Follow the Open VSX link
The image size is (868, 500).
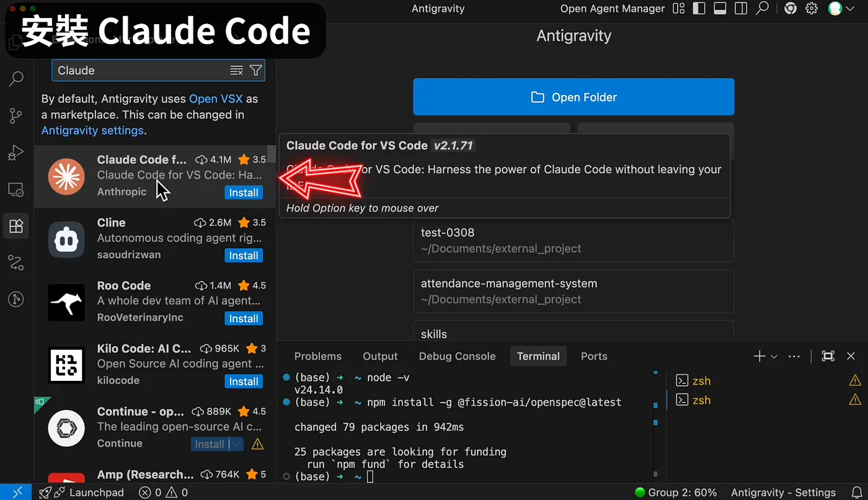pyautogui.click(x=216, y=99)
